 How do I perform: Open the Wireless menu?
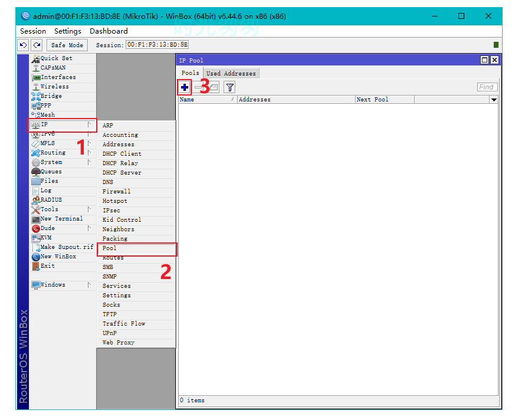[63, 87]
